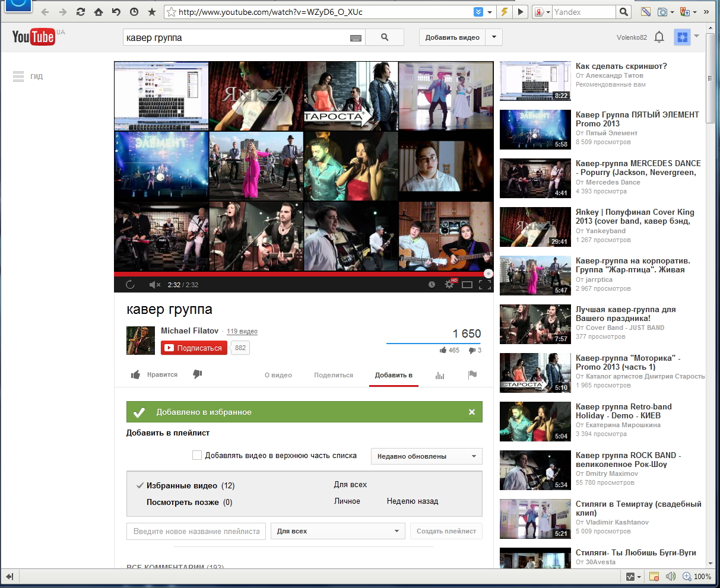720x588 pixels.
Task: Switch to the 'О видео' tab
Action: click(x=278, y=375)
